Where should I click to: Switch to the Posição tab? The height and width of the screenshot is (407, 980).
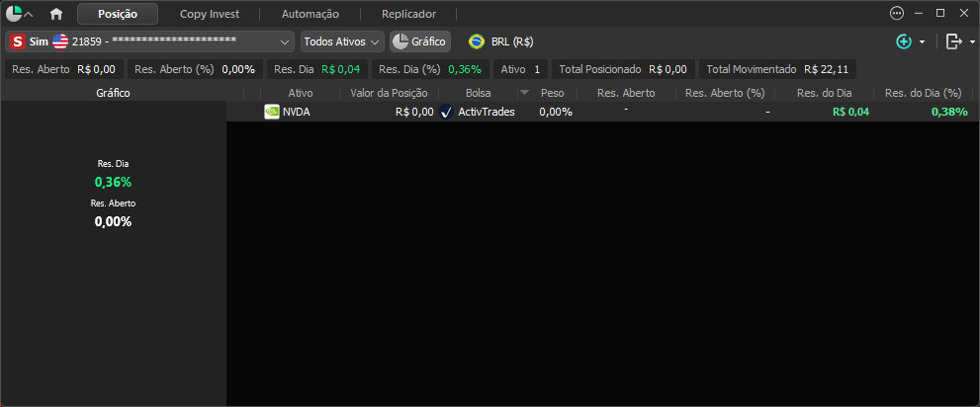coord(118,14)
